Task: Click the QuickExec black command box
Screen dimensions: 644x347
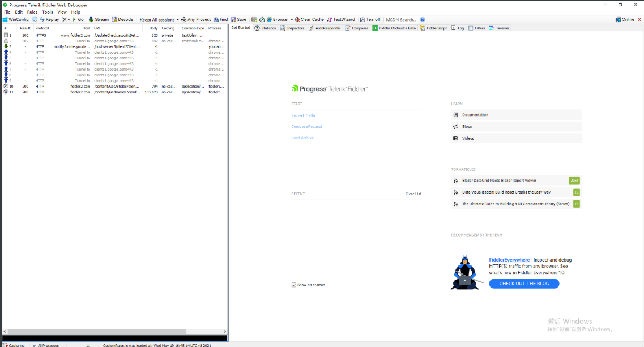Action: 114,338
